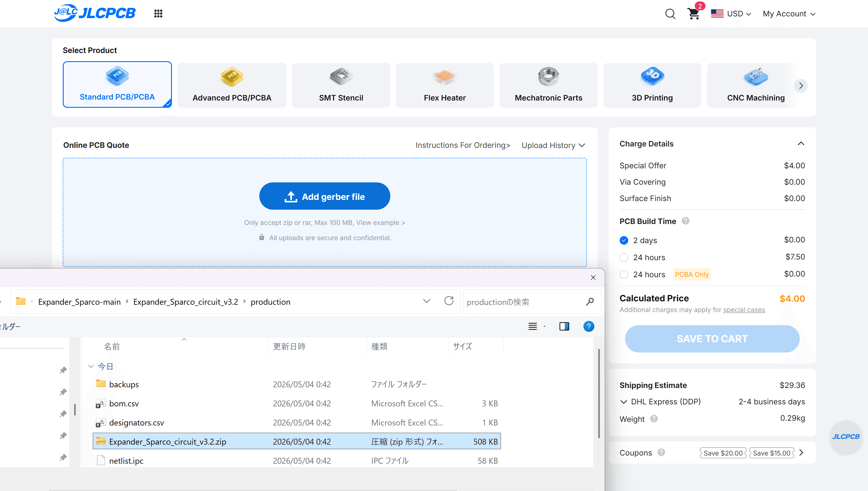868x491 pixels.
Task: Click the Weight help question mark
Action: click(654, 419)
